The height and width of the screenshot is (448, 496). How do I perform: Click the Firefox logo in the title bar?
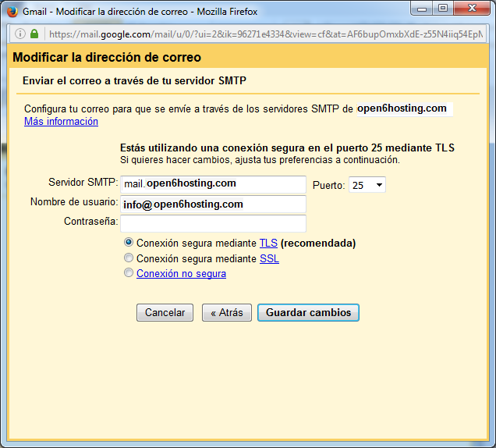12,12
